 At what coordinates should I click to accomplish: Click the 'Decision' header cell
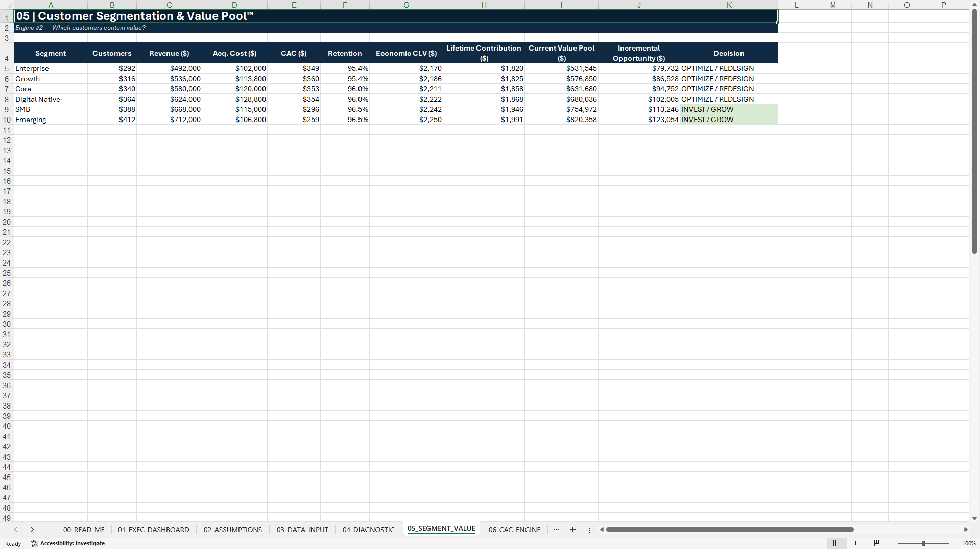[x=729, y=53]
